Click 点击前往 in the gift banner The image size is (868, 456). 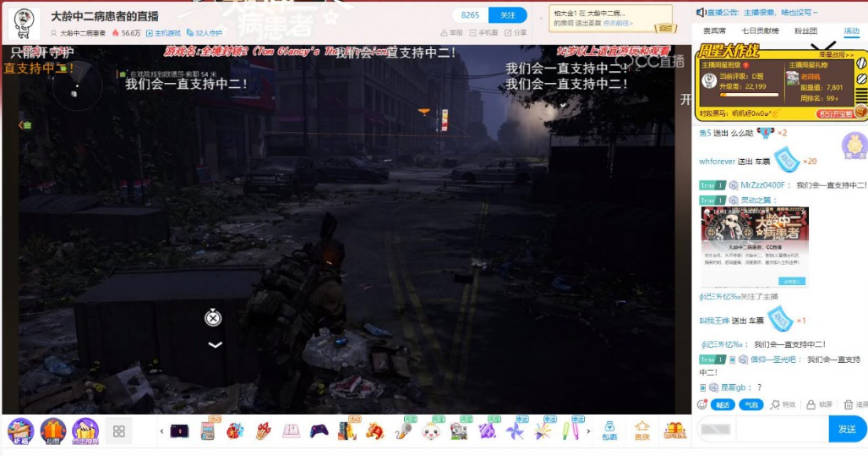617,24
